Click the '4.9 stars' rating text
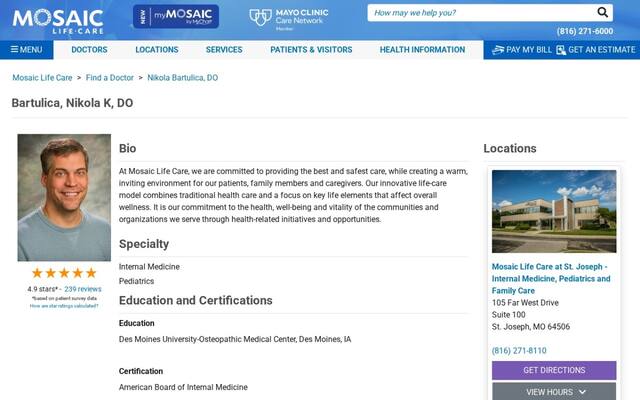Image resolution: width=640 pixels, height=400 pixels. [x=42, y=289]
